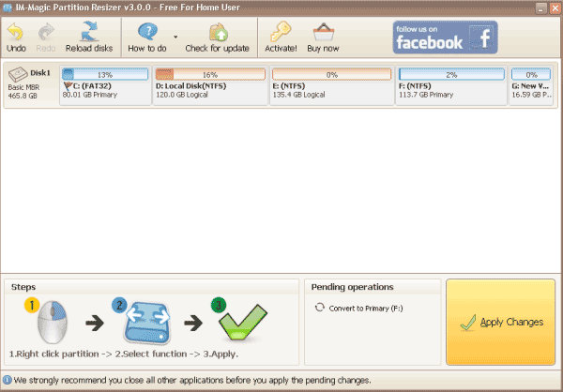Check for update via the box icon
This screenshot has width=563, height=392.
218,32
